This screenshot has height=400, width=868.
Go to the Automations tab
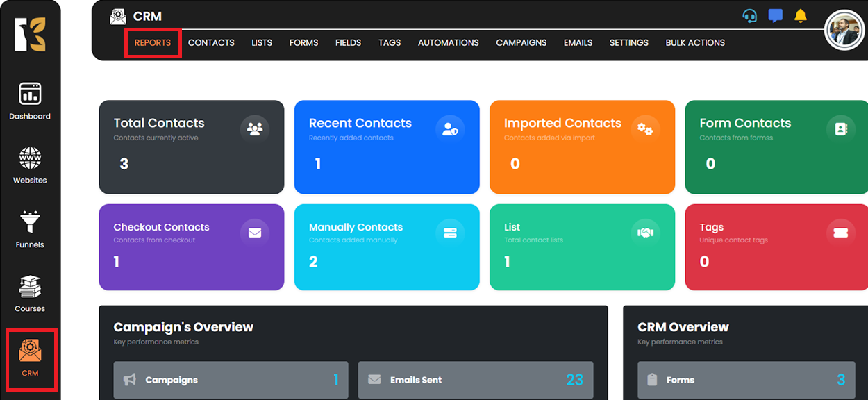pos(448,42)
